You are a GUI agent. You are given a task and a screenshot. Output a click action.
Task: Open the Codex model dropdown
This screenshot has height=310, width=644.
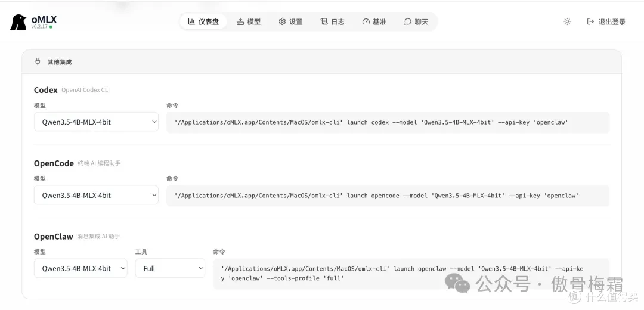coord(96,122)
